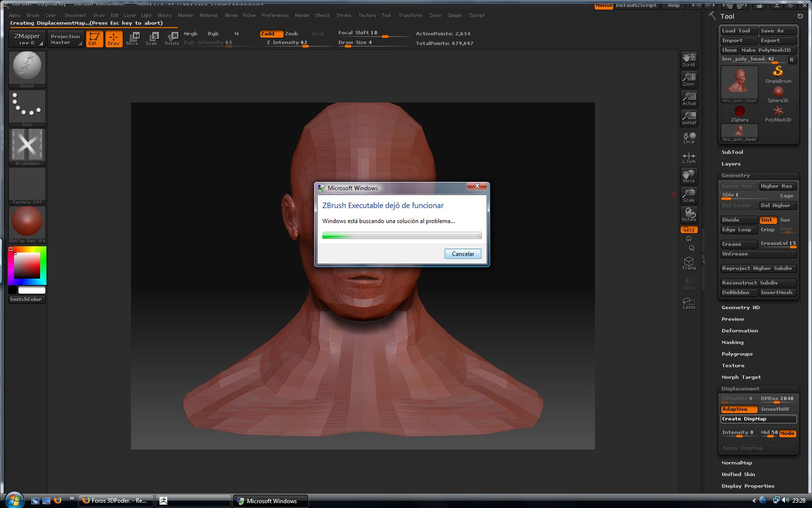Viewport: 812px width, 508px height.
Task: Toggle L.Sym local symmetry
Action: pos(689,158)
